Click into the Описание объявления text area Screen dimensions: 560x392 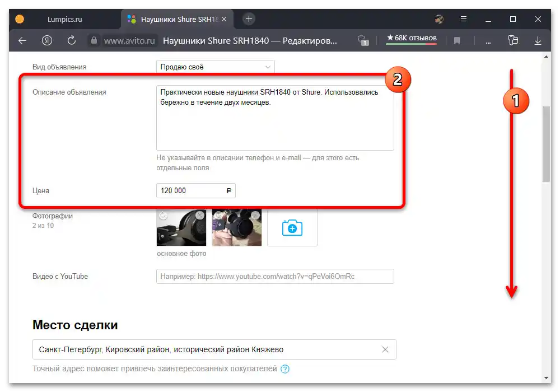click(275, 118)
